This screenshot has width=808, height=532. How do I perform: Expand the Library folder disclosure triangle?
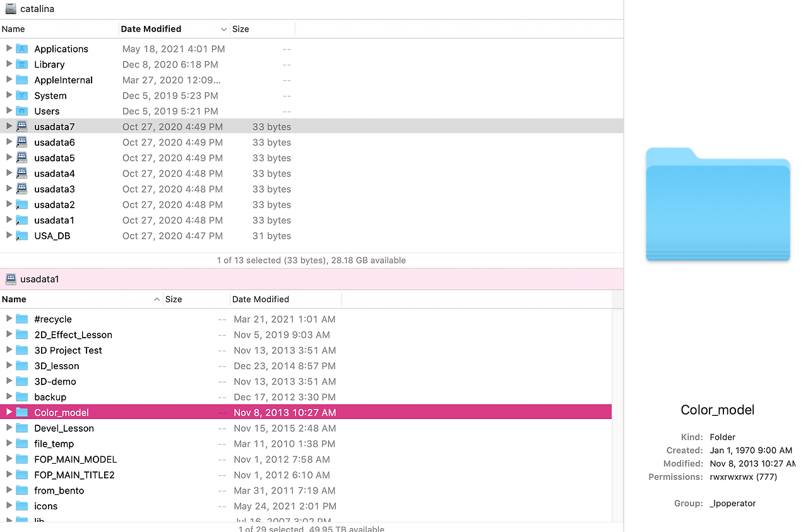pos(9,64)
